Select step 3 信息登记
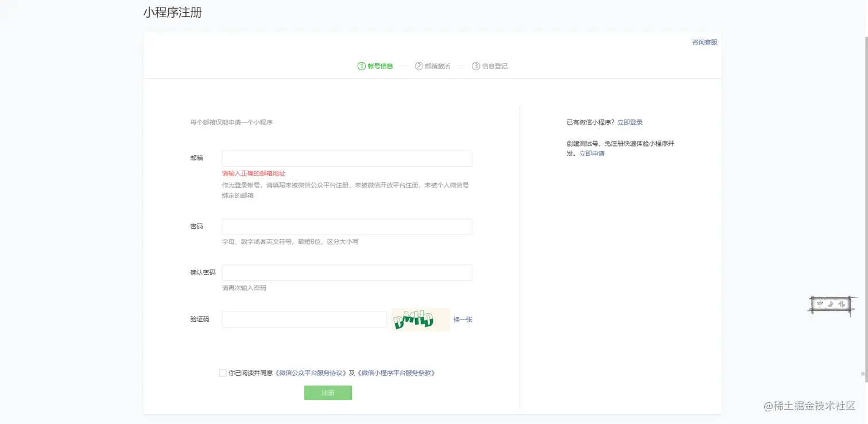This screenshot has width=868, height=424. [490, 66]
